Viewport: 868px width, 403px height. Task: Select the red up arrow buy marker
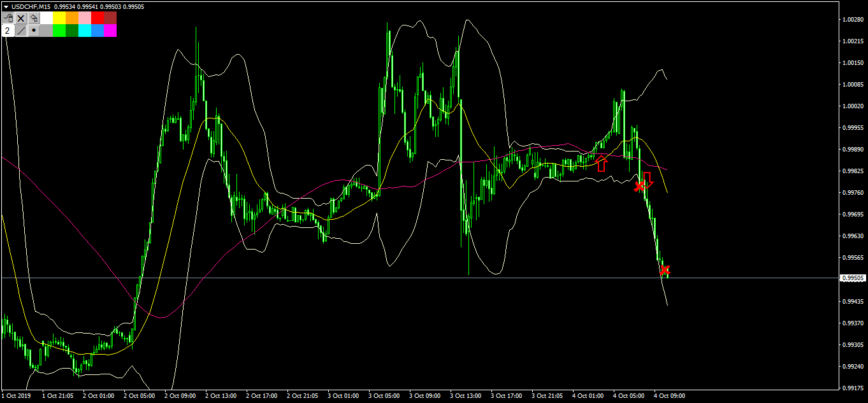(x=602, y=164)
